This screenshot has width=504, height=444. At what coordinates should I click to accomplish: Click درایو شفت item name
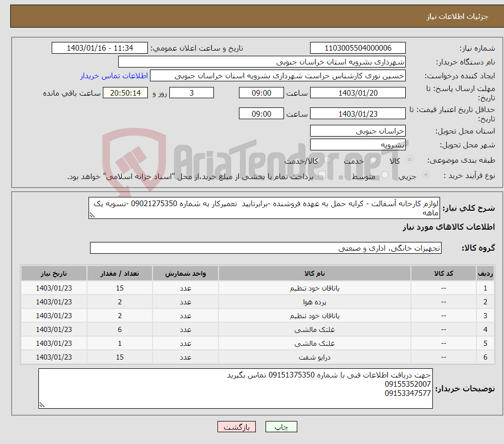point(314,357)
